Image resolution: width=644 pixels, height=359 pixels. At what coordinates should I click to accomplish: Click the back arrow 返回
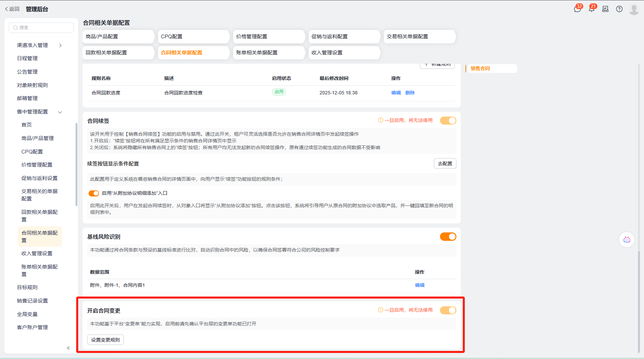12,9
